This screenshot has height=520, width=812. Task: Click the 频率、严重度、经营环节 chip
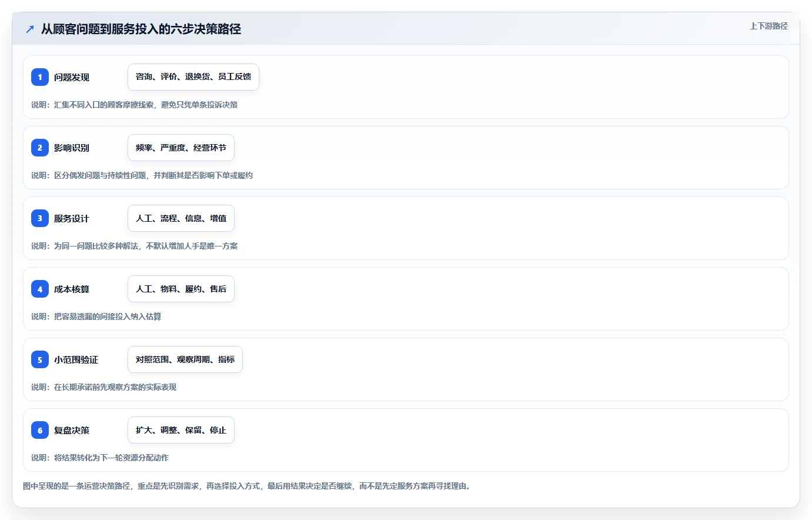[x=181, y=148]
